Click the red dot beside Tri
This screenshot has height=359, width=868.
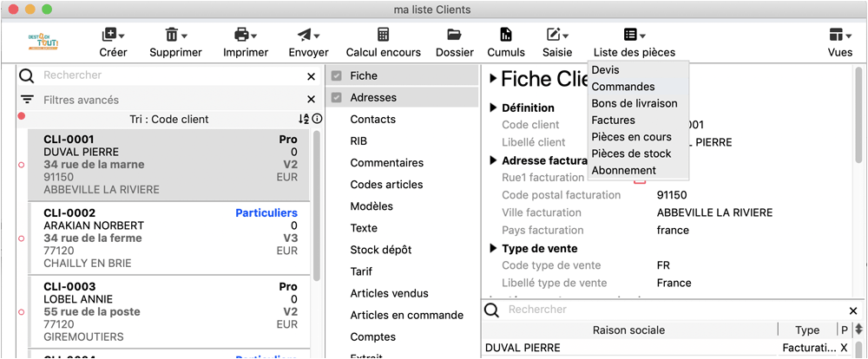[x=21, y=115]
